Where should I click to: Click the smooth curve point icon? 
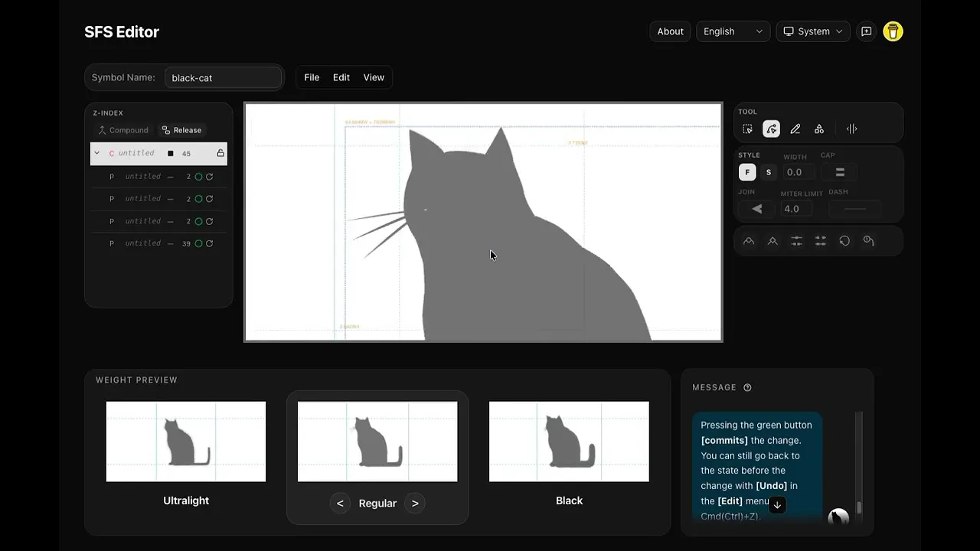pos(749,241)
